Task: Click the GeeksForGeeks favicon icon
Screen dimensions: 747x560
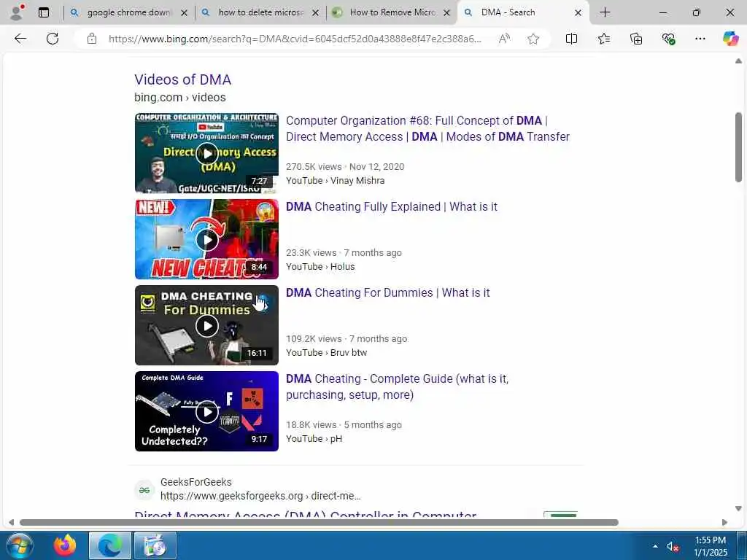Action: 144,489
